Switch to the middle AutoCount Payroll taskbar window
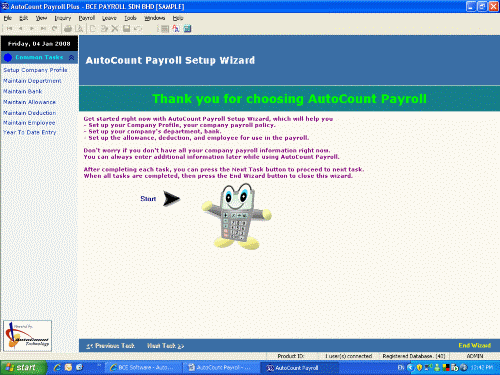Image resolution: width=500 pixels, height=375 pixels. point(222,368)
